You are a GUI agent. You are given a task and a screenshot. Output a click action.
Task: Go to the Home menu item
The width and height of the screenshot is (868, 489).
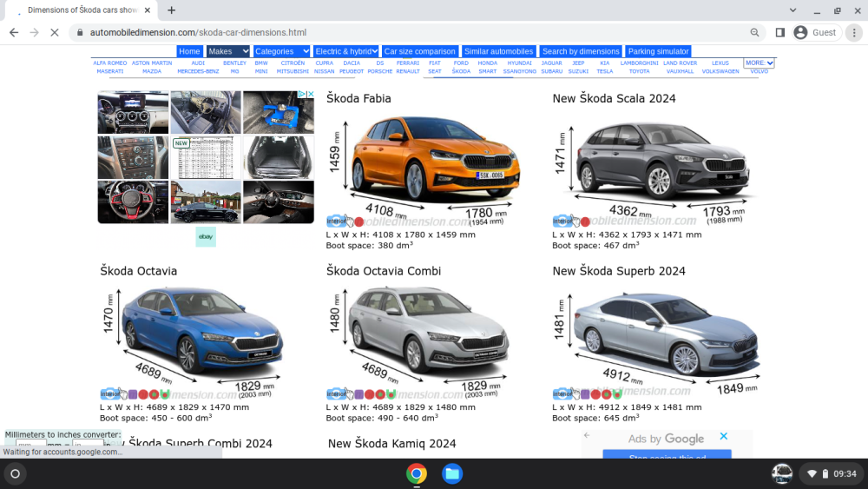(x=189, y=51)
